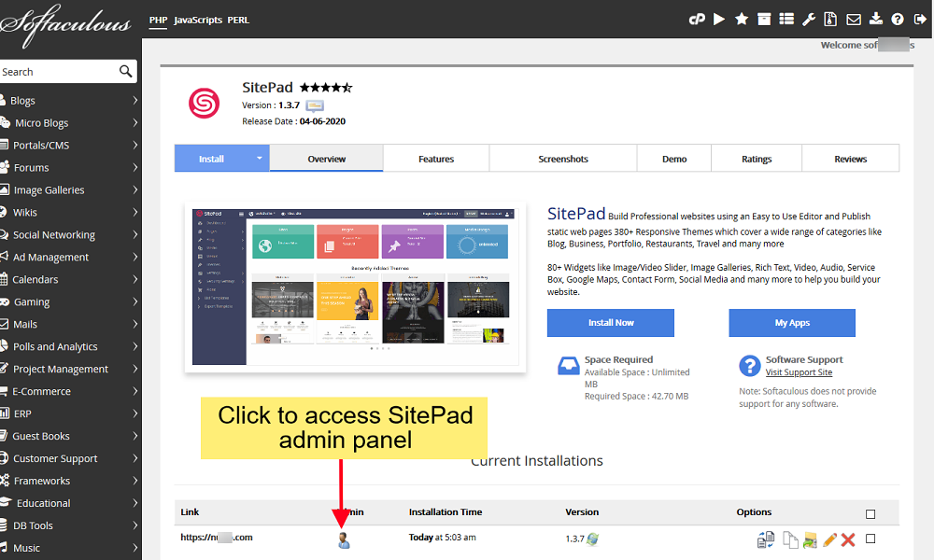Click the Install Now button
The image size is (934, 560).
pos(611,323)
